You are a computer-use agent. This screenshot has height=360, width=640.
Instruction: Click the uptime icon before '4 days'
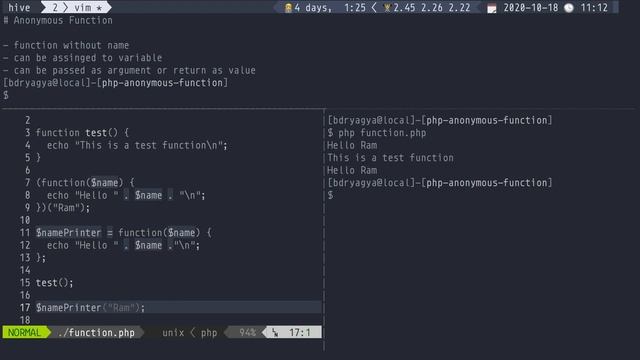288,8
